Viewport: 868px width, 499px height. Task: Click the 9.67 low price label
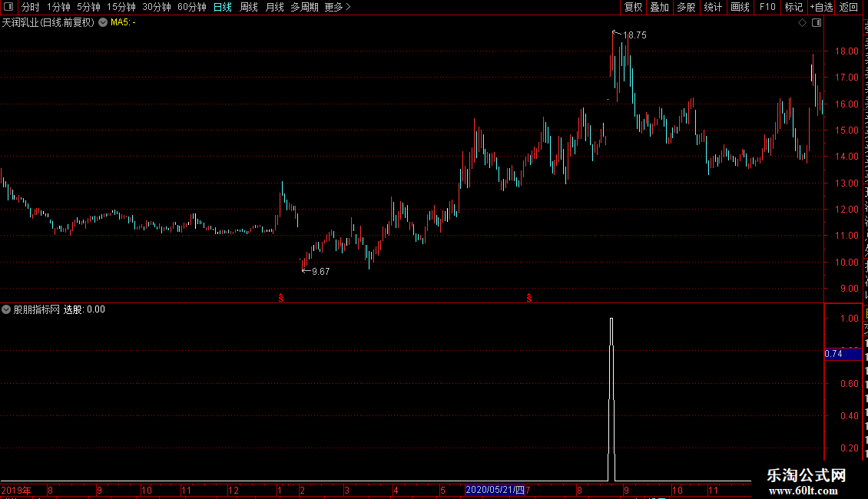tap(320, 272)
